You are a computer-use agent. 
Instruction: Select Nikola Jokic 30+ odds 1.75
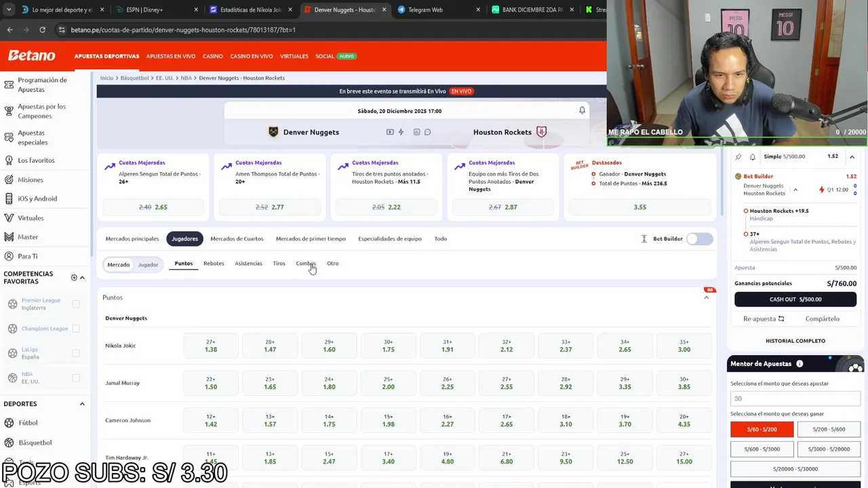(388, 346)
